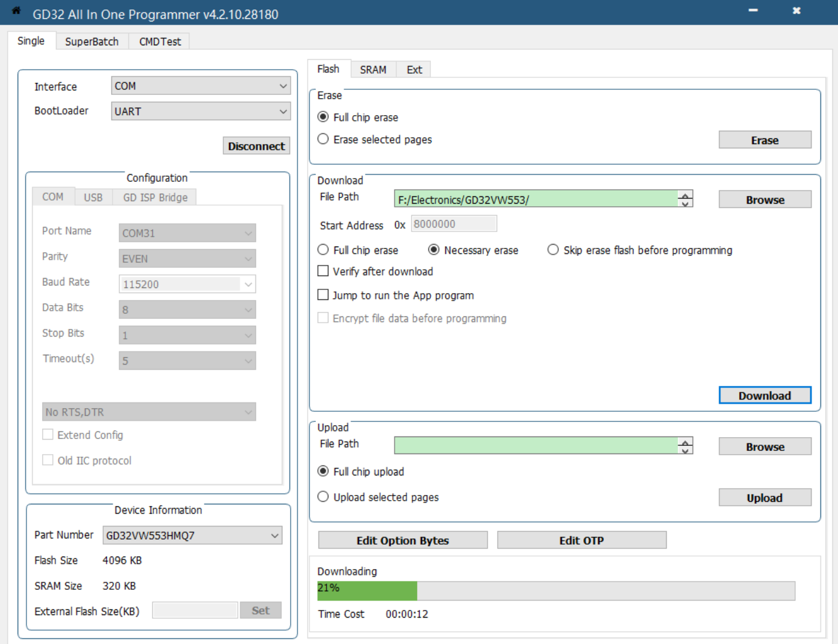Switch to the CMDTest tab
Viewport: 838px width, 644px height.
(160, 42)
